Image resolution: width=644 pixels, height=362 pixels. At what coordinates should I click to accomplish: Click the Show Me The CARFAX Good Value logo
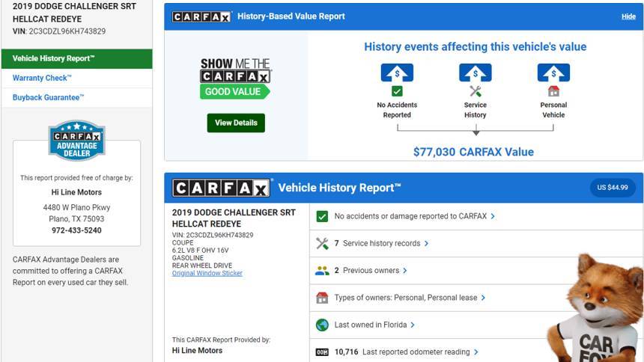[x=235, y=79]
